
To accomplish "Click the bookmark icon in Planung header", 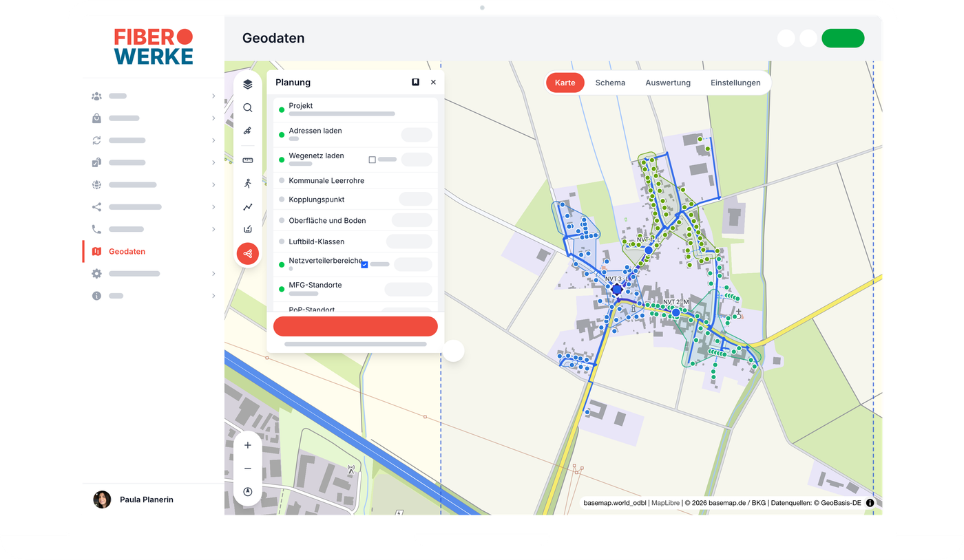I will click(415, 82).
